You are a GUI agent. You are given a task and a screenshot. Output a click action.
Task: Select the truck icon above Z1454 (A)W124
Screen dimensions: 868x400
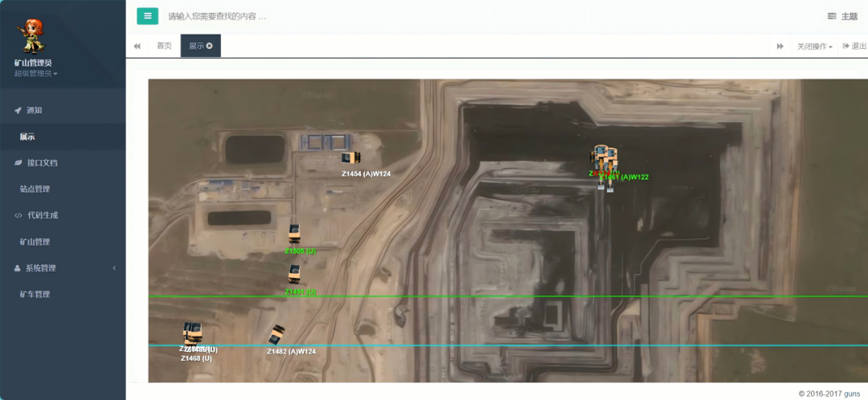(351, 157)
